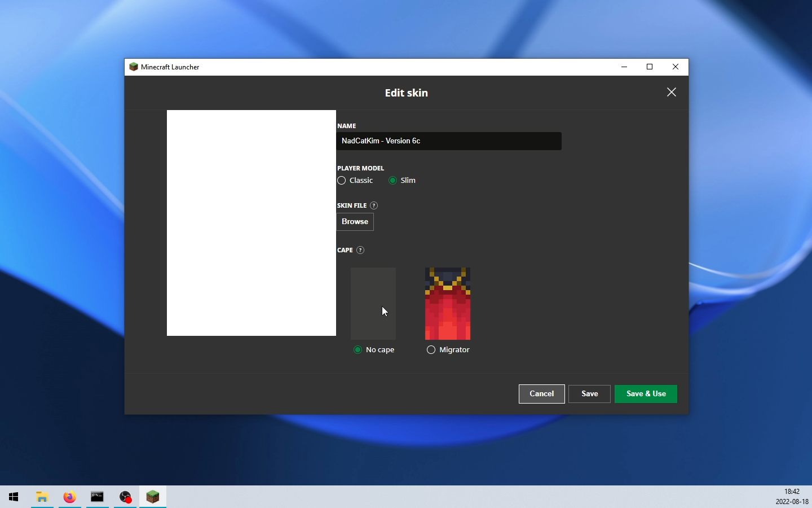Click the Save & Use button
Viewport: 812px width, 508px height.
(x=646, y=394)
